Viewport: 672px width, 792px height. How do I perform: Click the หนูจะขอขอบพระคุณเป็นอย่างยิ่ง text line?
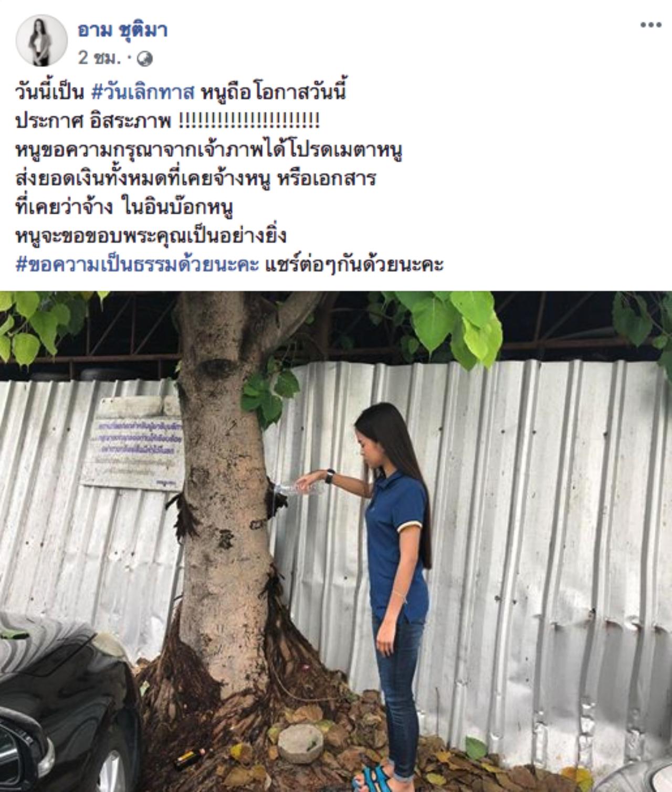coord(150,236)
